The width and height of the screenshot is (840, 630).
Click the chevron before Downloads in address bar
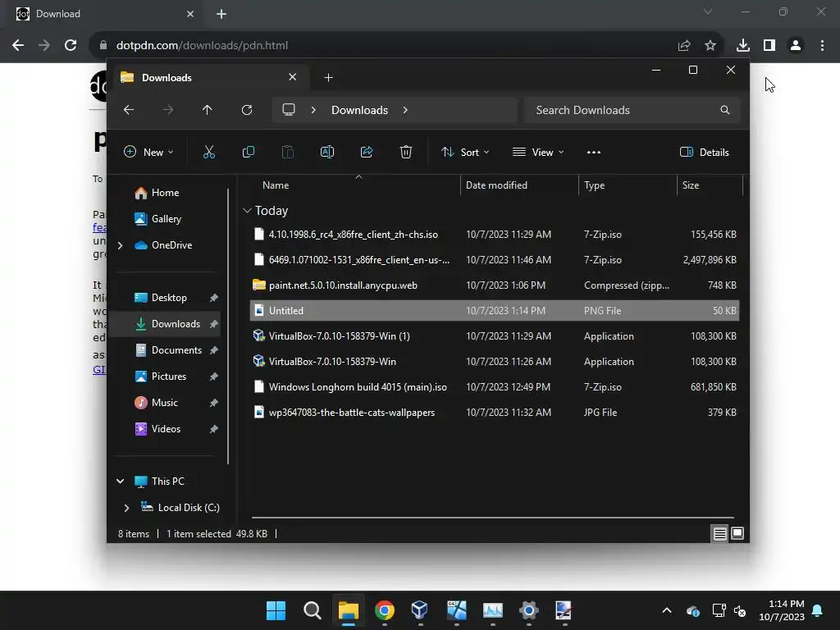313,110
